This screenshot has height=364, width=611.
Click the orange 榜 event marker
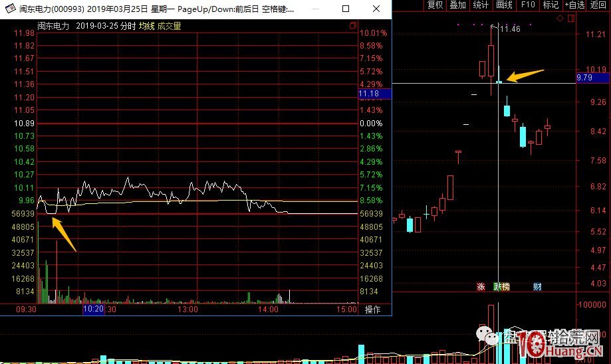coord(506,287)
